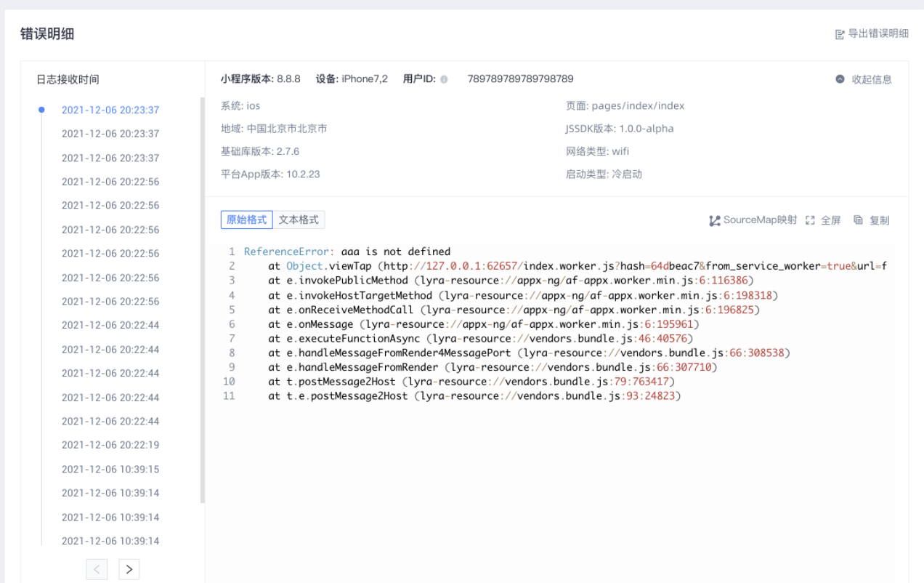Click the 导出错误明细 export icon
Screen dimensions: 924x583
coord(840,33)
